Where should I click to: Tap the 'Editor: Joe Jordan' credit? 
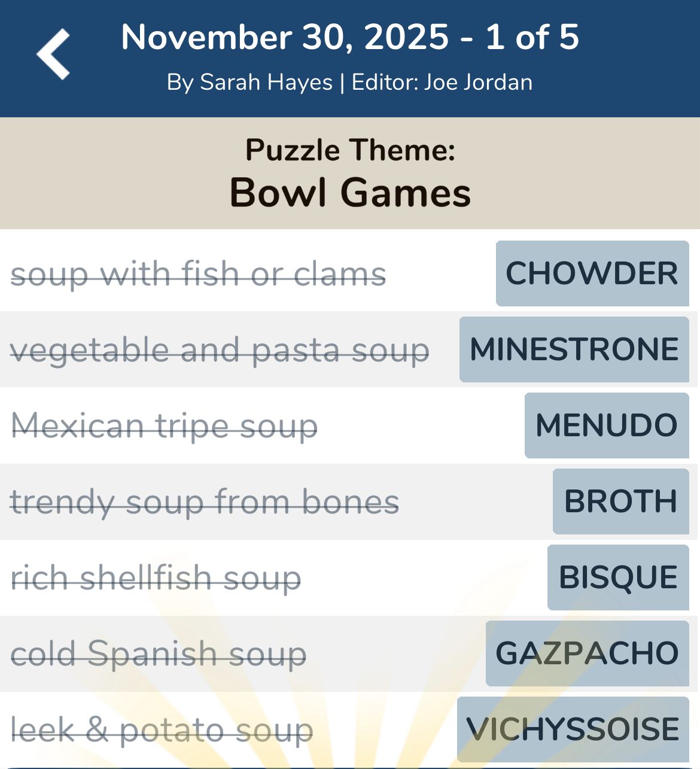pos(442,82)
